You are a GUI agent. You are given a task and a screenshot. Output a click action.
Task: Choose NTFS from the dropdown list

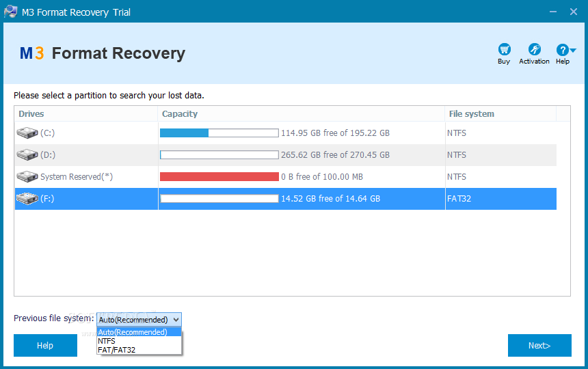pos(139,341)
